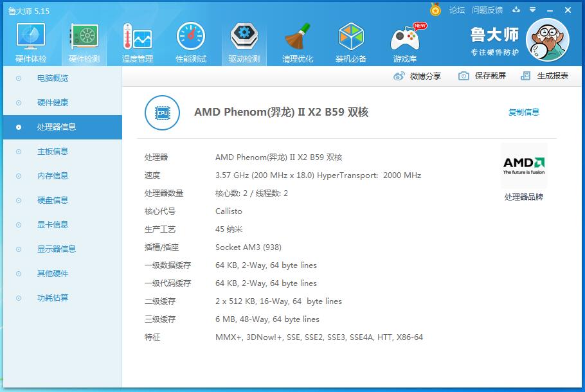Launch 性能测试 performance test gauge icon

point(191,36)
